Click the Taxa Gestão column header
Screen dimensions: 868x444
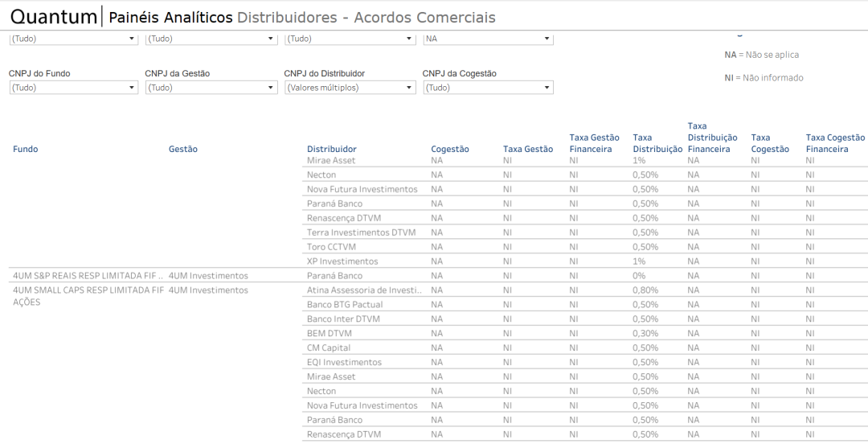[x=527, y=149]
